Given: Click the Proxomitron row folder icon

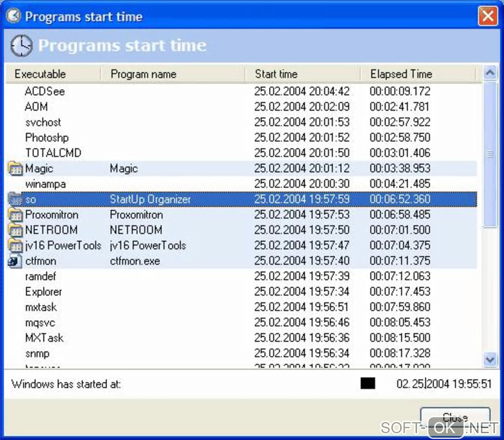Looking at the screenshot, I should [x=15, y=215].
